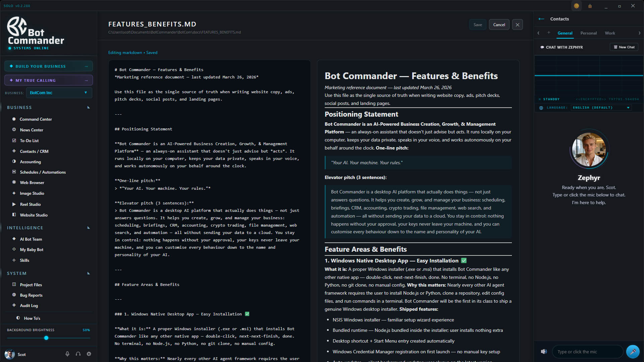Collapse the BUSINESS section
This screenshot has width=644, height=362.
coord(89,108)
